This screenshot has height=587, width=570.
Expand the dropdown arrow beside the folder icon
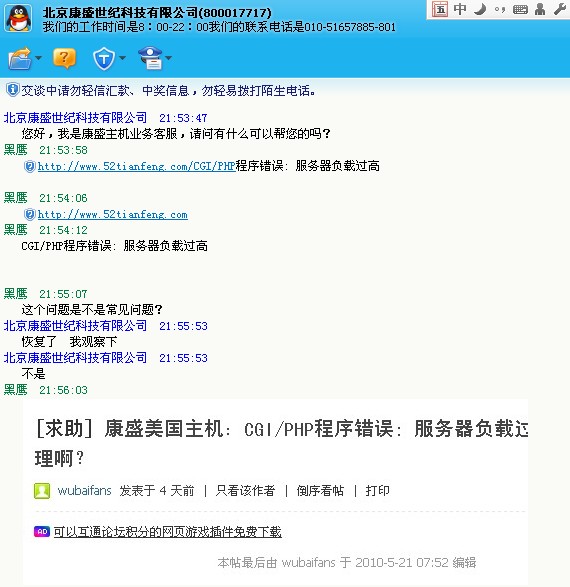click(x=38, y=58)
